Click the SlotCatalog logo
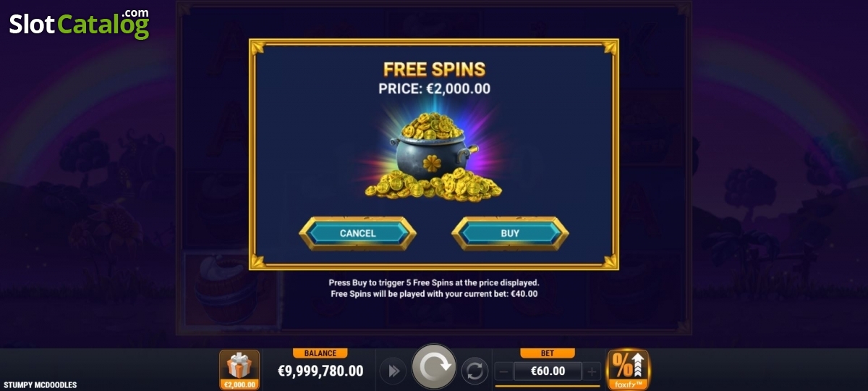The image size is (868, 391). pyautogui.click(x=79, y=24)
